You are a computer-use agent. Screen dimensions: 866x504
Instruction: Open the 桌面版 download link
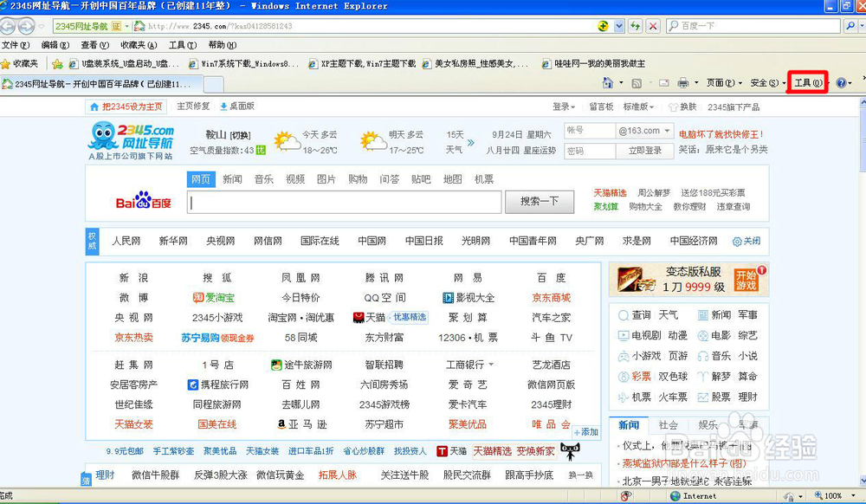pyautogui.click(x=237, y=106)
